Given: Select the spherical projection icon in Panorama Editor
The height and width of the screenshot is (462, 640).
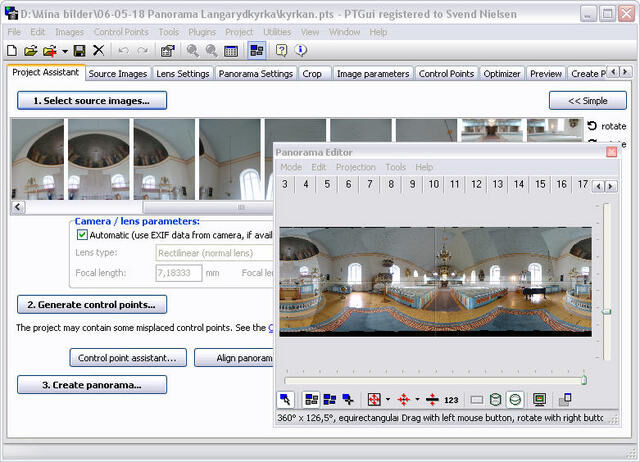Looking at the screenshot, I should click(x=515, y=399).
